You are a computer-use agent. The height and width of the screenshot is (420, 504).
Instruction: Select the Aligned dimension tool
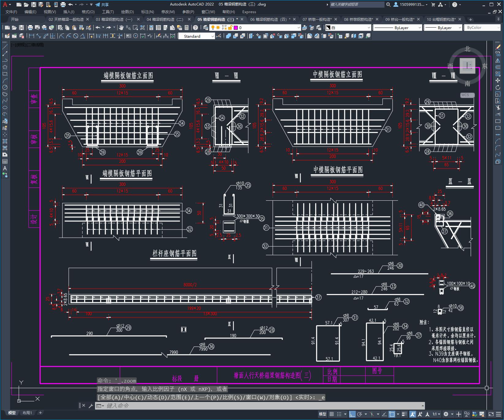(39, 36)
